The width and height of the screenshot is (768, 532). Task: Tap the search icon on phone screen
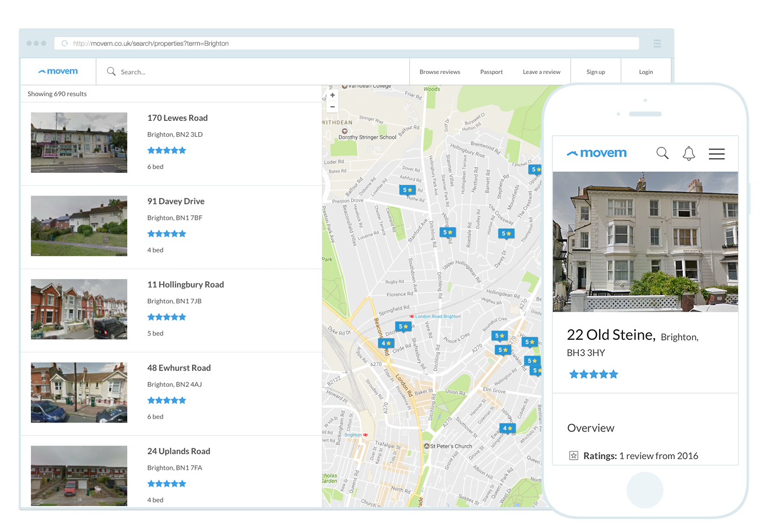(x=662, y=153)
